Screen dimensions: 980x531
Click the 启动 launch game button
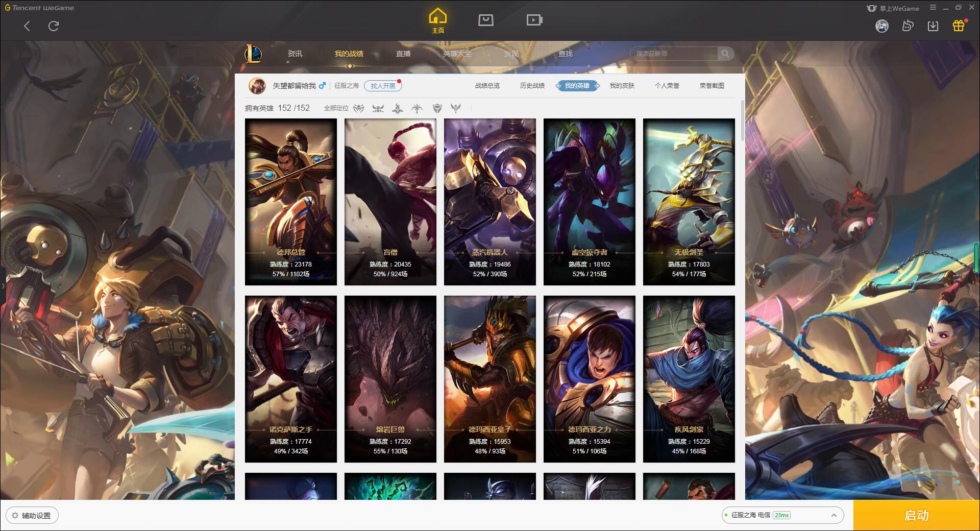click(916, 515)
